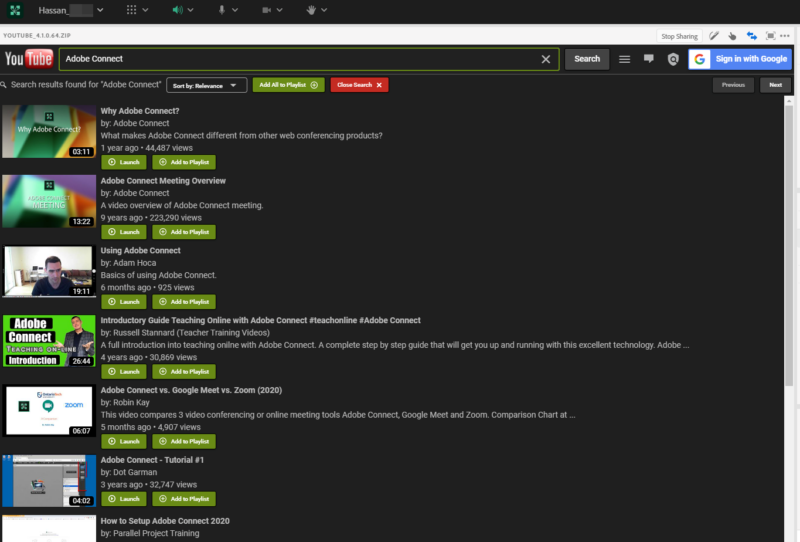
Task: Click title How to Setup Adobe Connect 2020
Action: (x=165, y=521)
